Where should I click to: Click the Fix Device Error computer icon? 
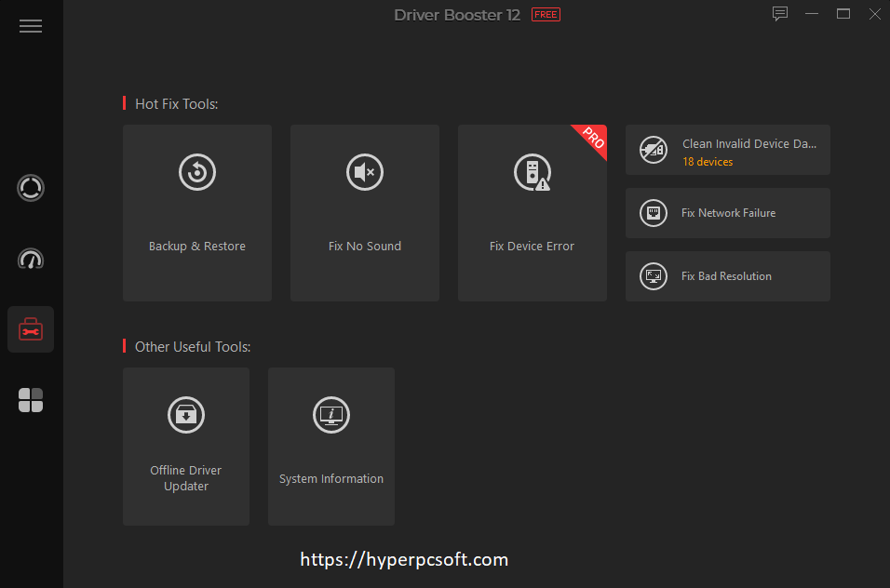coord(533,172)
